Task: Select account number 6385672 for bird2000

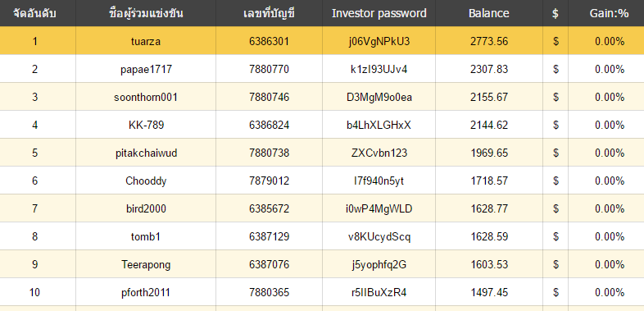Action: point(269,209)
